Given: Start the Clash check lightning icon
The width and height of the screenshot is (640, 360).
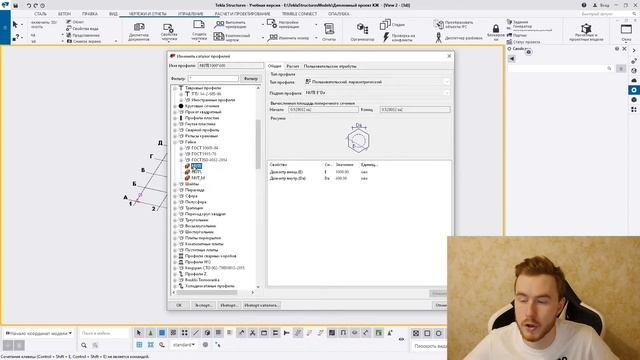Looking at the screenshot, I should pos(386,37).
